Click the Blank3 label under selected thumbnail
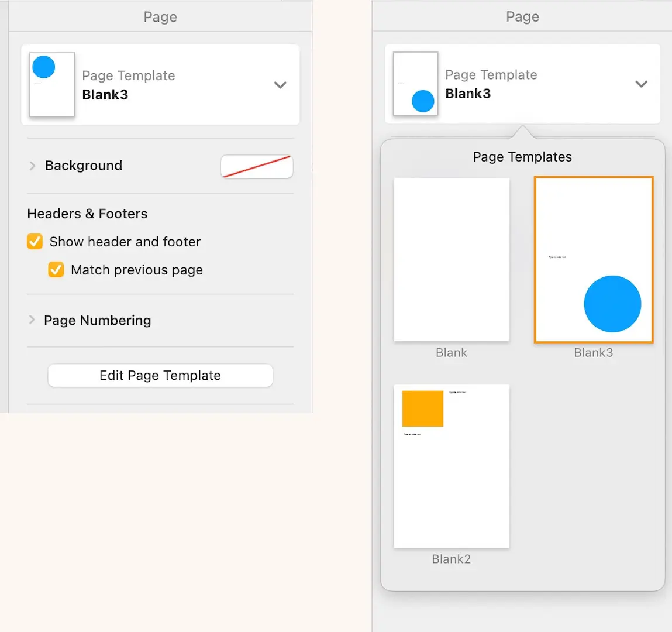The image size is (672, 632). click(593, 353)
